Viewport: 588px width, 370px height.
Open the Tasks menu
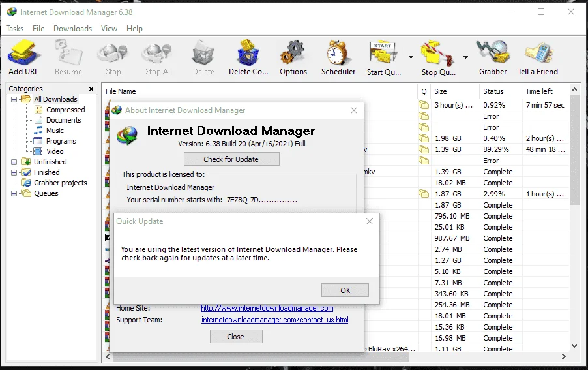(14, 29)
